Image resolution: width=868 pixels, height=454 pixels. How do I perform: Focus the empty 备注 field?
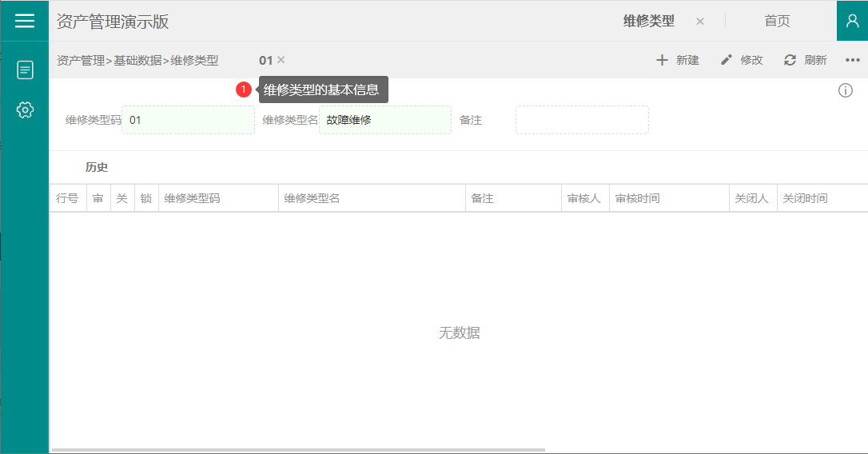click(x=583, y=120)
